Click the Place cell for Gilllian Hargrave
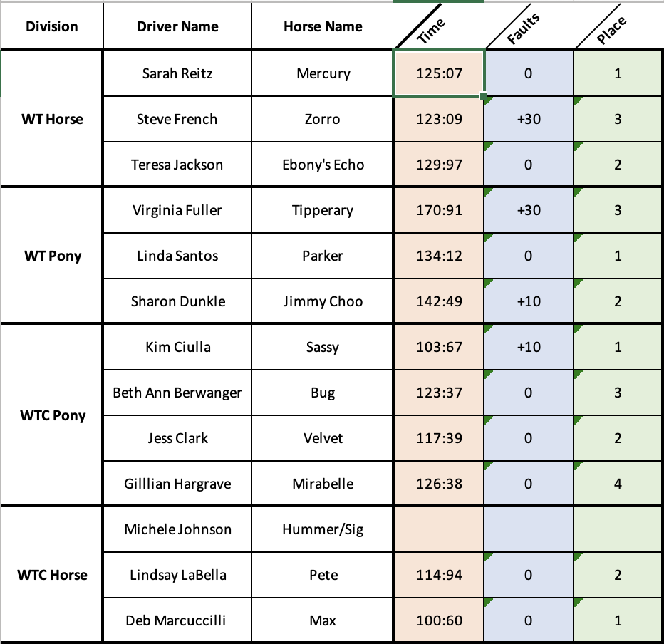 (x=618, y=484)
